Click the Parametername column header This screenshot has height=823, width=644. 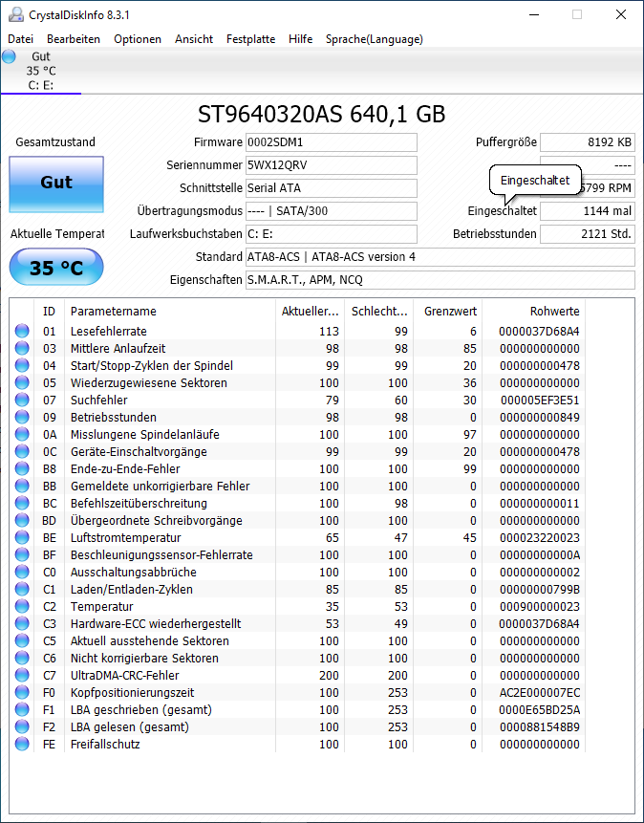click(x=169, y=311)
